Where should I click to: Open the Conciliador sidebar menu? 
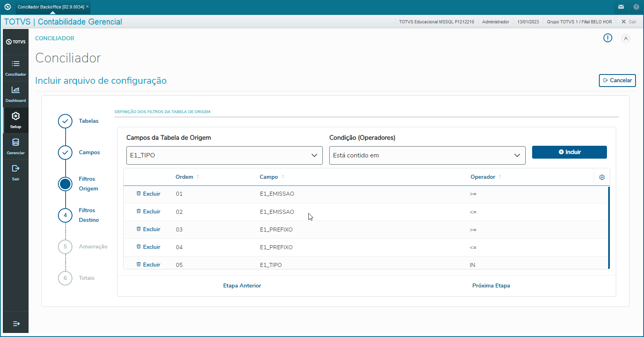click(16, 68)
